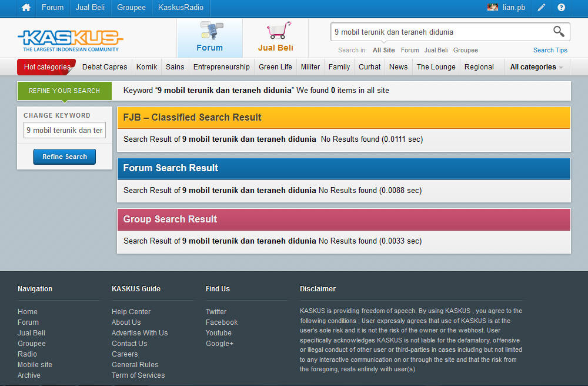Open Jual Beli section with cart icon

coord(276,37)
